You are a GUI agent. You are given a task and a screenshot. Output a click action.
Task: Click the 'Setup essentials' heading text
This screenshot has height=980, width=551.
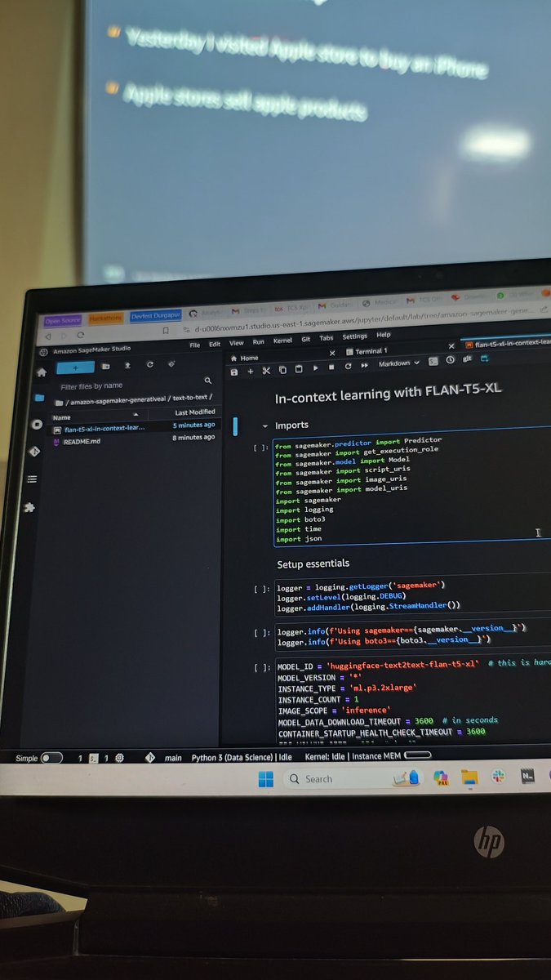313,563
